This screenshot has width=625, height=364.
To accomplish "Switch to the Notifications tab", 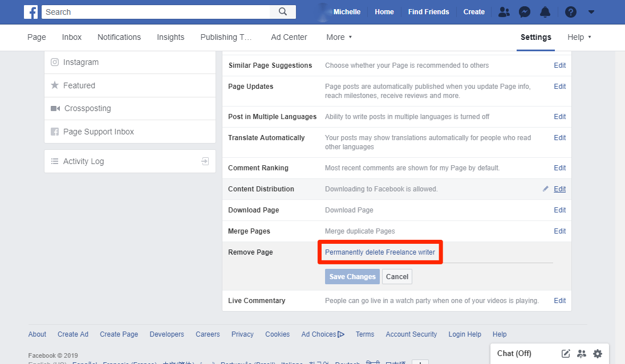I will pos(119,37).
